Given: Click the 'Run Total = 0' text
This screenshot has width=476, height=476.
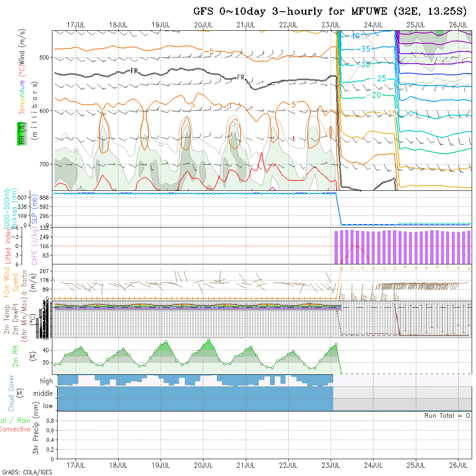Looking at the screenshot, I should (447, 415).
